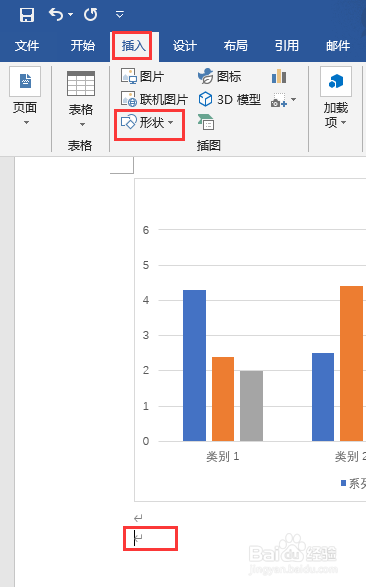366x587 pixels.
Task: Select the gray bar of 类别 1
Action: (251, 406)
